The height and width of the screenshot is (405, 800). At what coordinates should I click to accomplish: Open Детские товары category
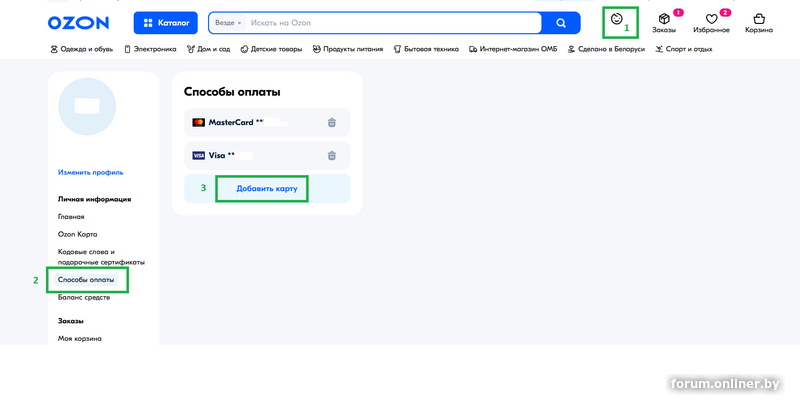[271, 49]
